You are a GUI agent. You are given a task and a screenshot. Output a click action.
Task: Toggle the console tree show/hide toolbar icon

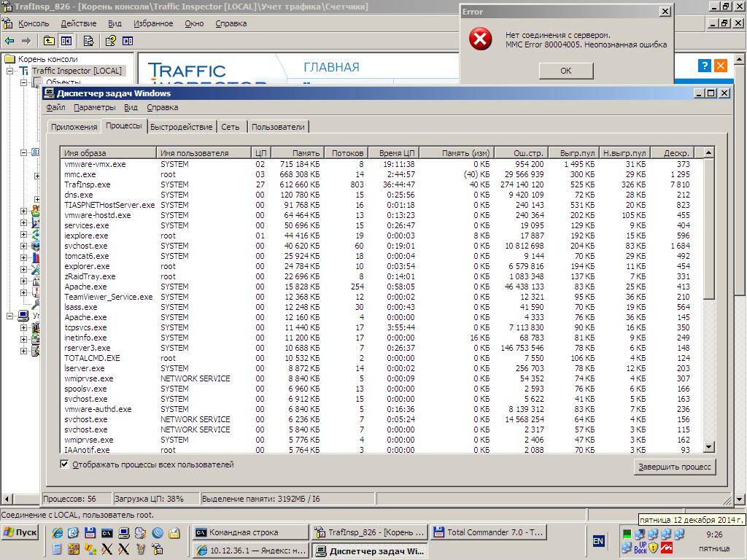click(x=66, y=41)
